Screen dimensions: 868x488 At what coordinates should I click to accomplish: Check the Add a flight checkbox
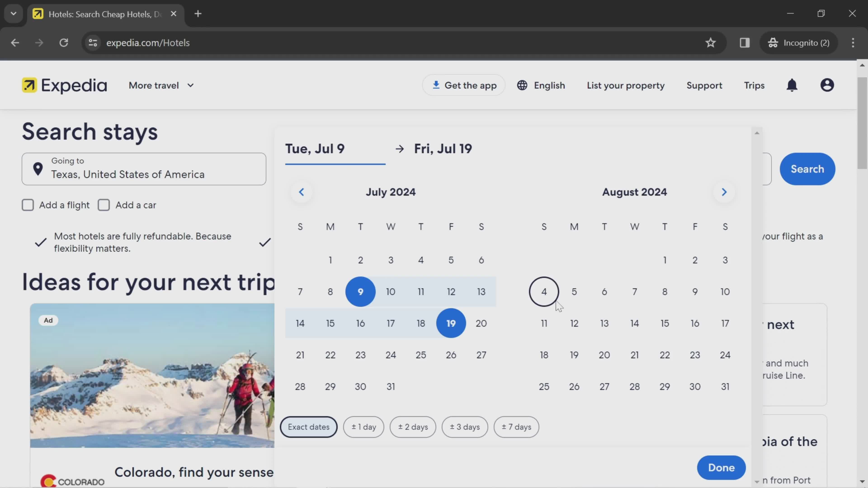click(28, 205)
